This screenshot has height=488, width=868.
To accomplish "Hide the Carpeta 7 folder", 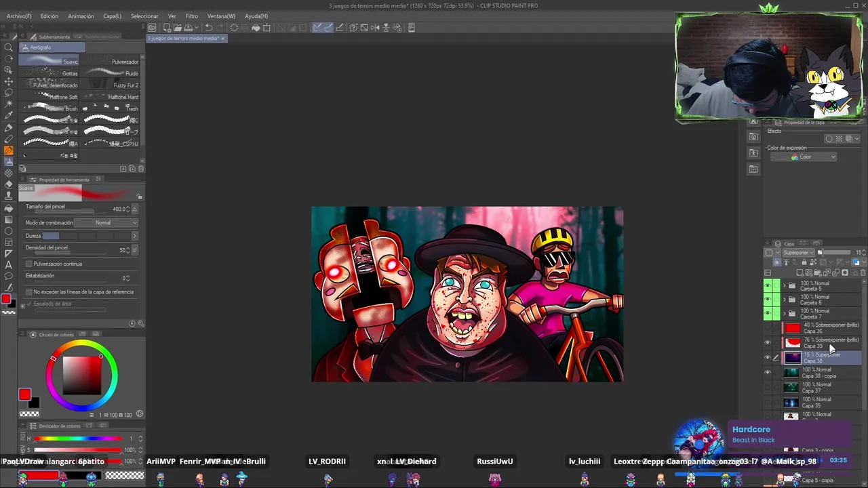I will [x=768, y=313].
